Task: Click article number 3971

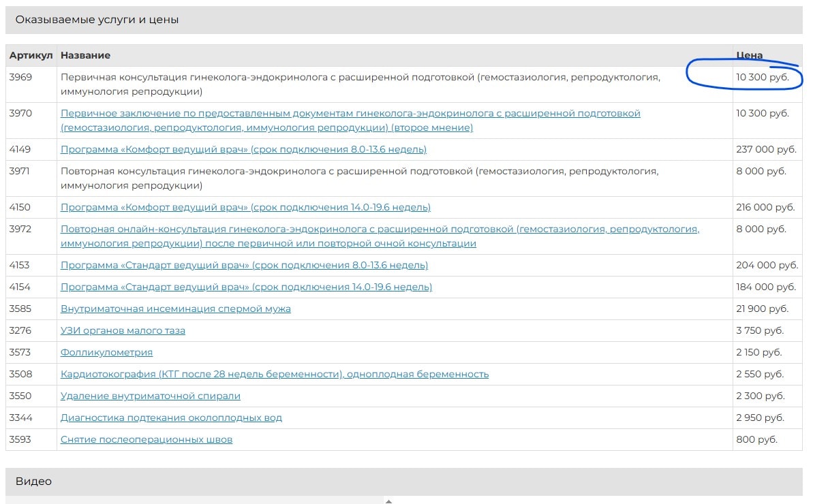Action: pos(20,171)
